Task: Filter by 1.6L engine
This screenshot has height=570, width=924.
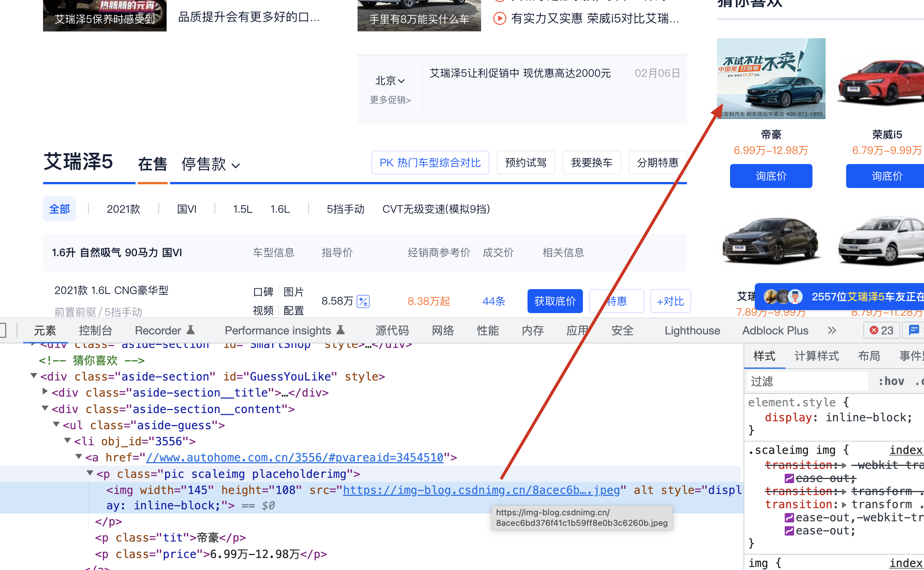Action: coord(280,209)
